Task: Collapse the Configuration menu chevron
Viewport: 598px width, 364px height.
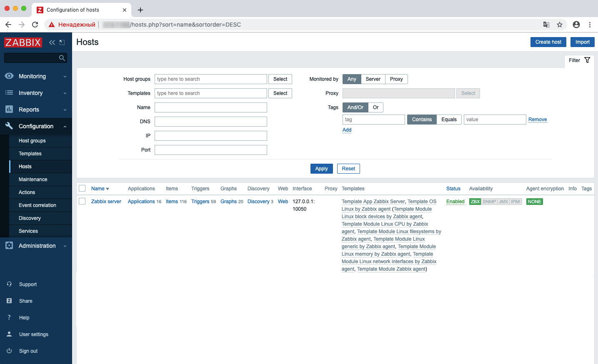Action: [x=65, y=127]
